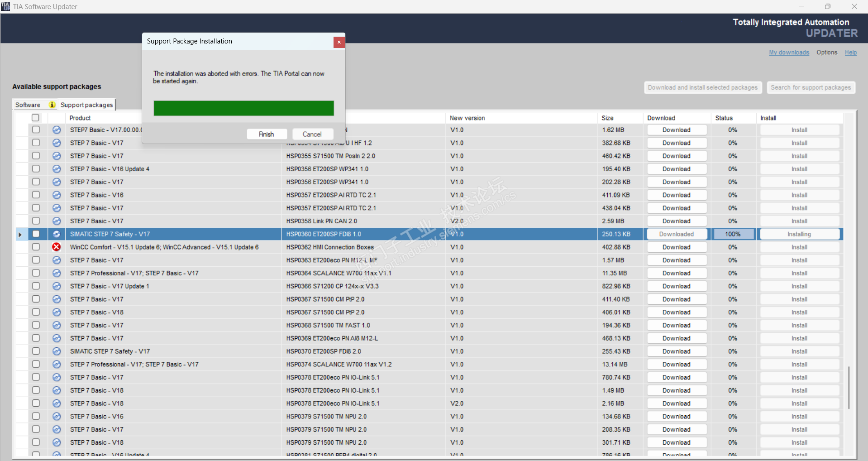Click the row pointer arrow beside the HSP0360 row
This screenshot has height=461, width=868.
(20, 235)
